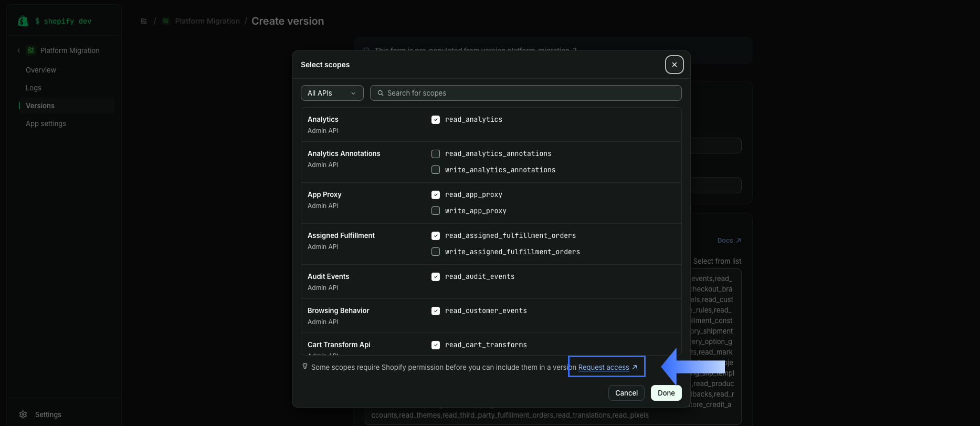Click the search magnifier icon in scopes field
This screenshot has height=426, width=980.
tap(381, 93)
